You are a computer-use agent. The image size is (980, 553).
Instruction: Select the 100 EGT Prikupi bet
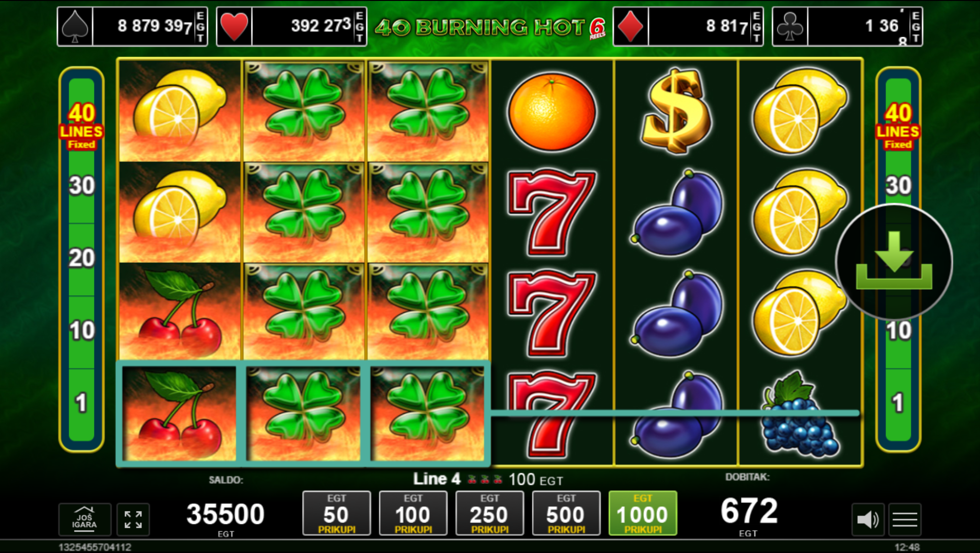pyautogui.click(x=413, y=513)
